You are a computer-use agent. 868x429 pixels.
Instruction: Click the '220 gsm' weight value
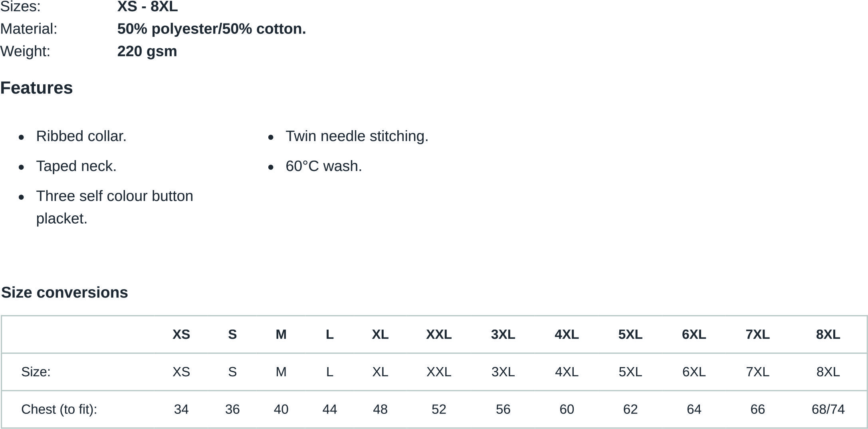tap(147, 51)
